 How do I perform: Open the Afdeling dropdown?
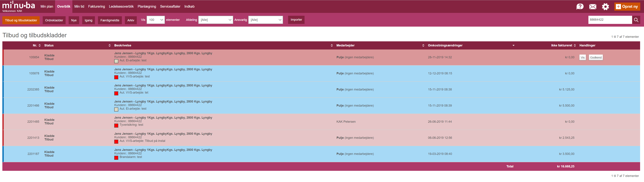click(216, 20)
